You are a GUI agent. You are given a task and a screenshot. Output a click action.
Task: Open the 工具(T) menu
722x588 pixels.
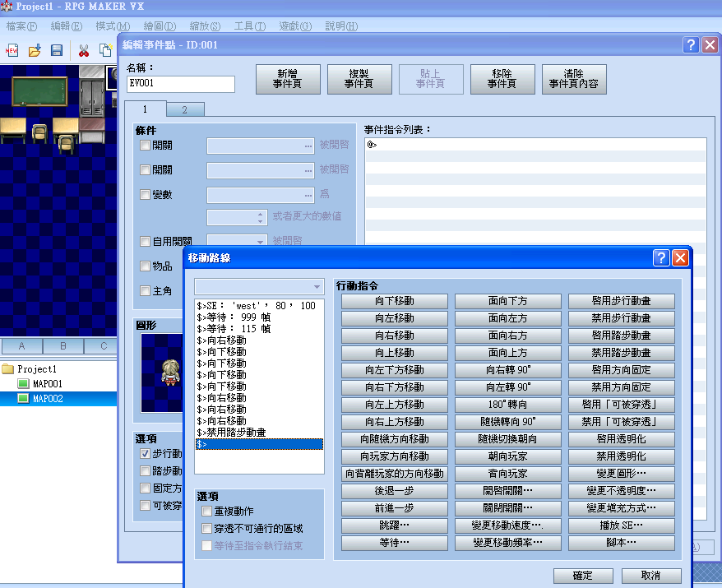[x=249, y=26]
